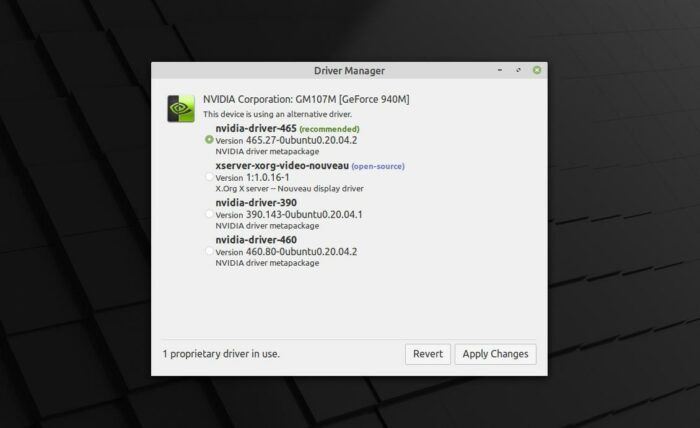Click 'This device is using an alternative driver' text
The height and width of the screenshot is (428, 700).
click(277, 114)
